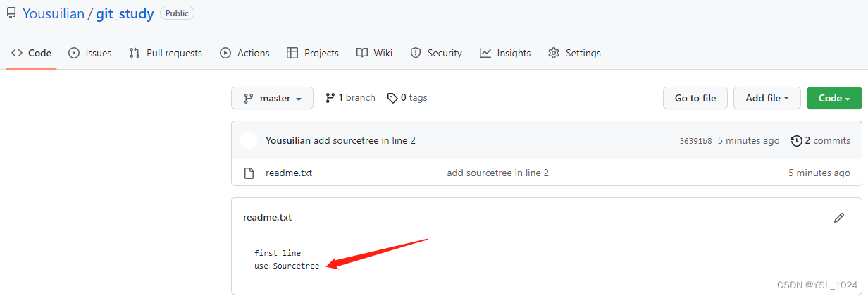Click the Go to file button
Screen dimensions: 868x296
click(x=695, y=98)
